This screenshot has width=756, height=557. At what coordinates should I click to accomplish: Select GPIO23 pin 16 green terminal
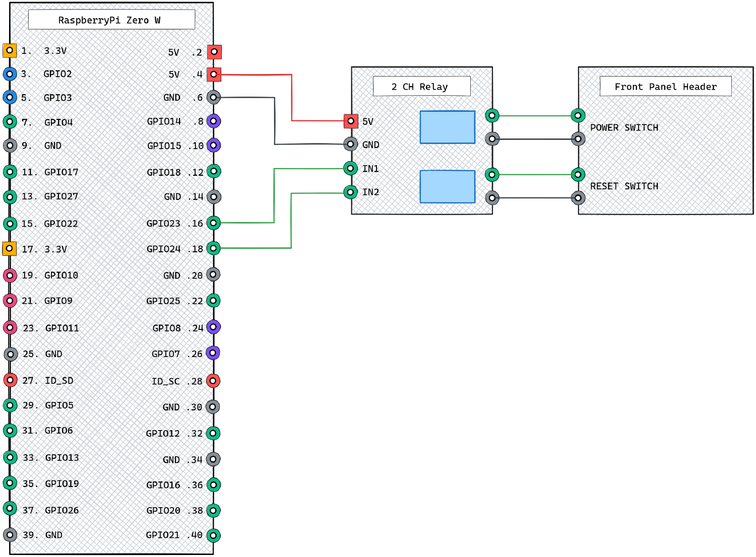[214, 223]
